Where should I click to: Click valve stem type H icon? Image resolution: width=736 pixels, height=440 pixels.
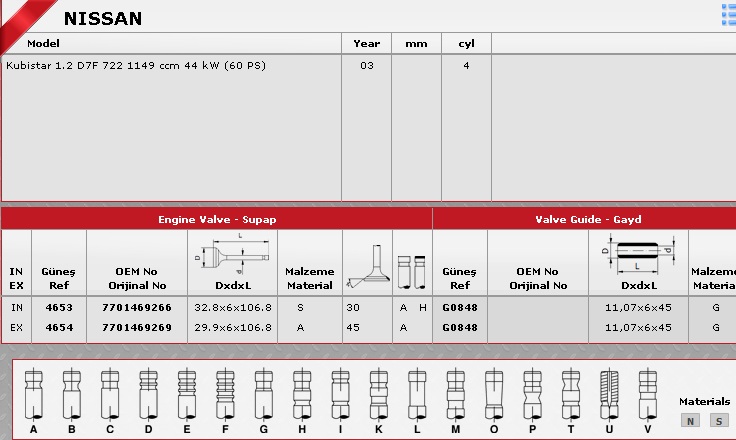(x=301, y=394)
